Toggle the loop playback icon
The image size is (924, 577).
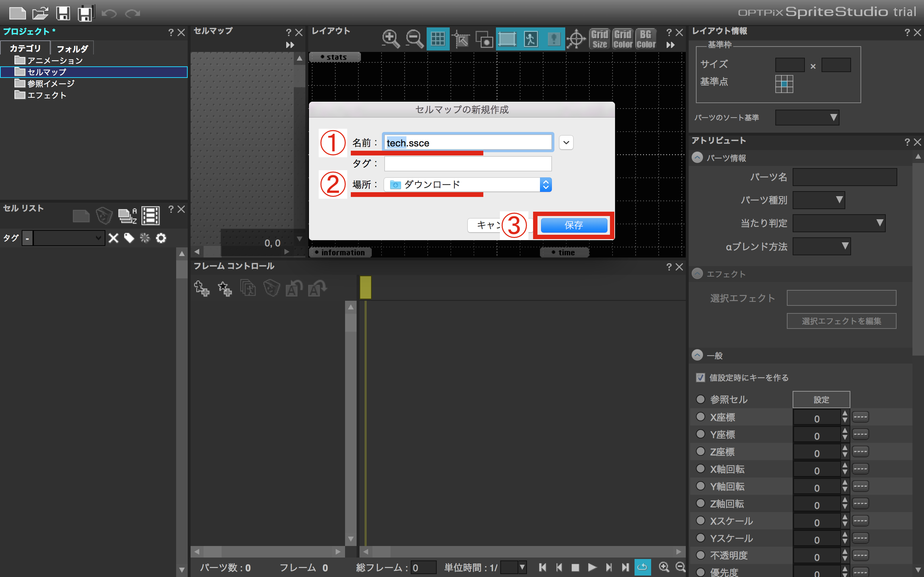[642, 567]
